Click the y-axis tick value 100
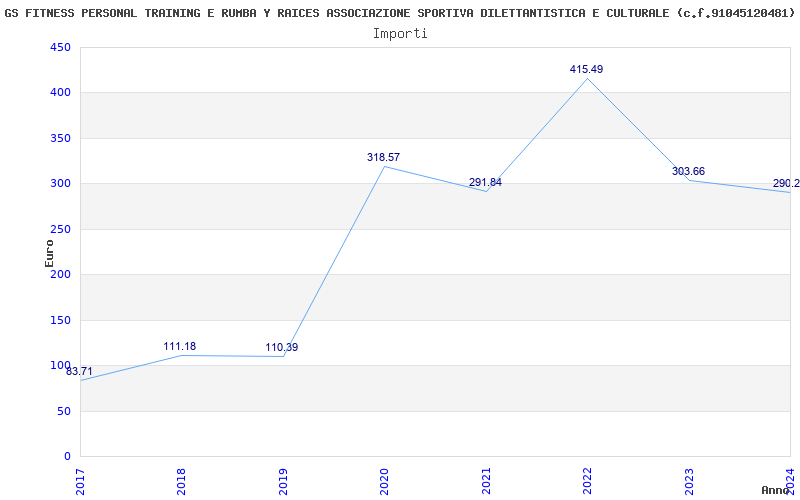This screenshot has height=500, width=800. coord(60,365)
